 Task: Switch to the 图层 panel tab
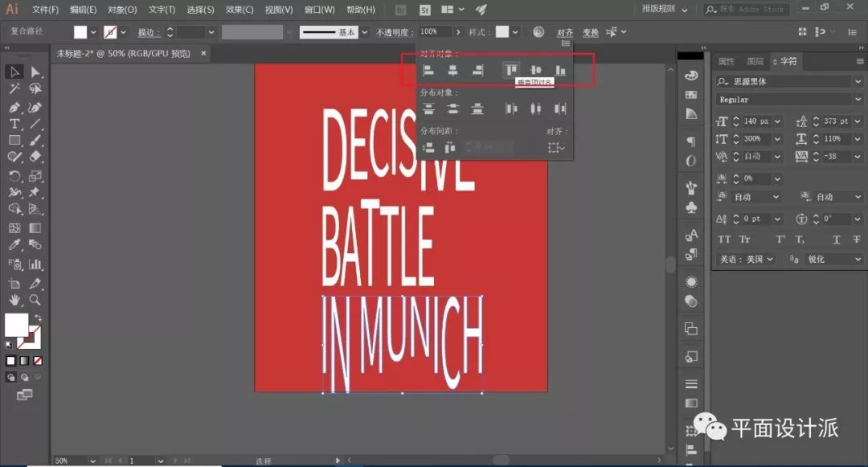pyautogui.click(x=755, y=61)
